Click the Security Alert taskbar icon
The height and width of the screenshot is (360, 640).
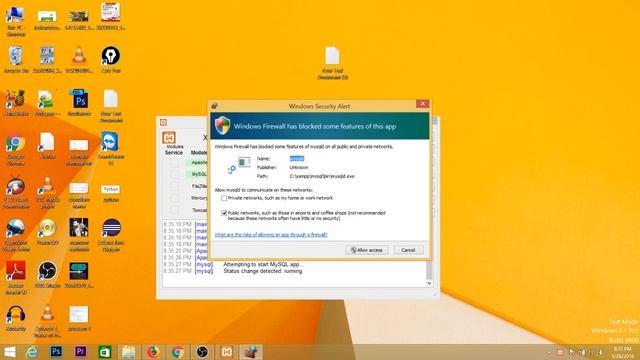coord(251,352)
